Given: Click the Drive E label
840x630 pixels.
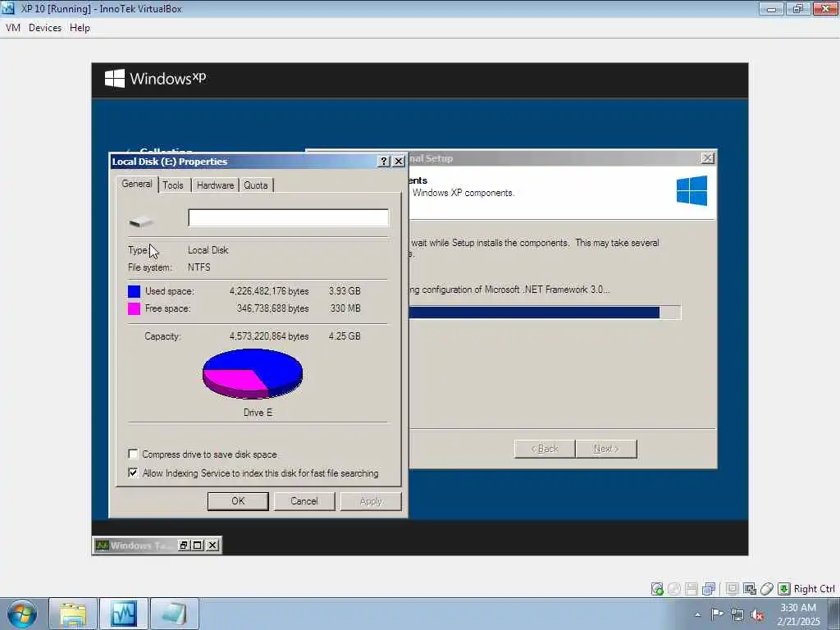Looking at the screenshot, I should coord(258,413).
